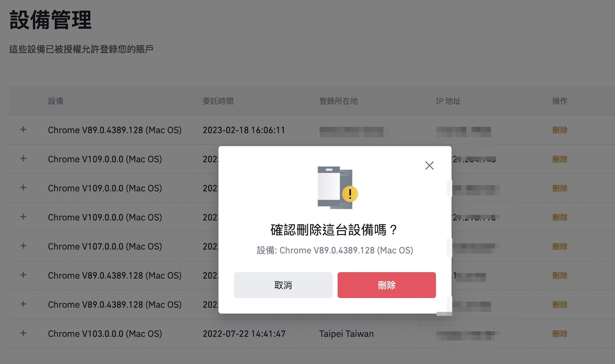Expand the last Chrome V89.0.4389.128 row

point(23,304)
